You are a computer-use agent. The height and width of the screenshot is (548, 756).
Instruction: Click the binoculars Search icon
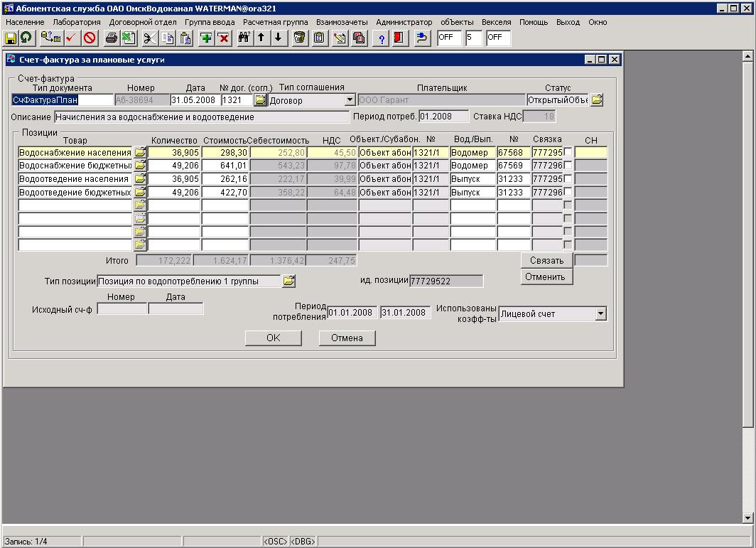(x=244, y=38)
